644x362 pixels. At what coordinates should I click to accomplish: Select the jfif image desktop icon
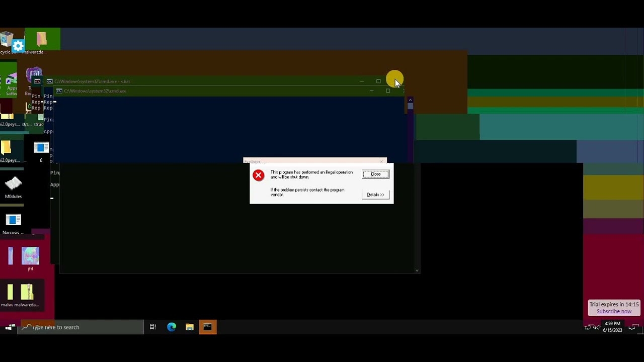coord(30,259)
